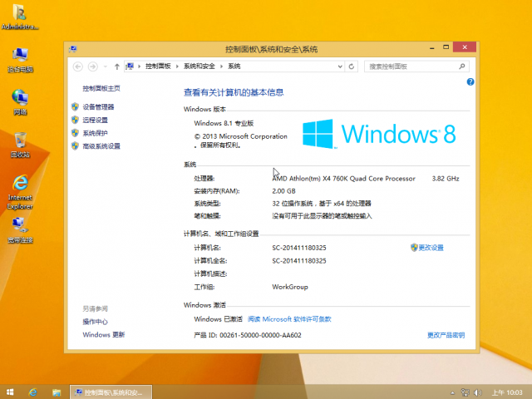Open File Explorer from taskbar
532x399 pixels.
(57, 392)
